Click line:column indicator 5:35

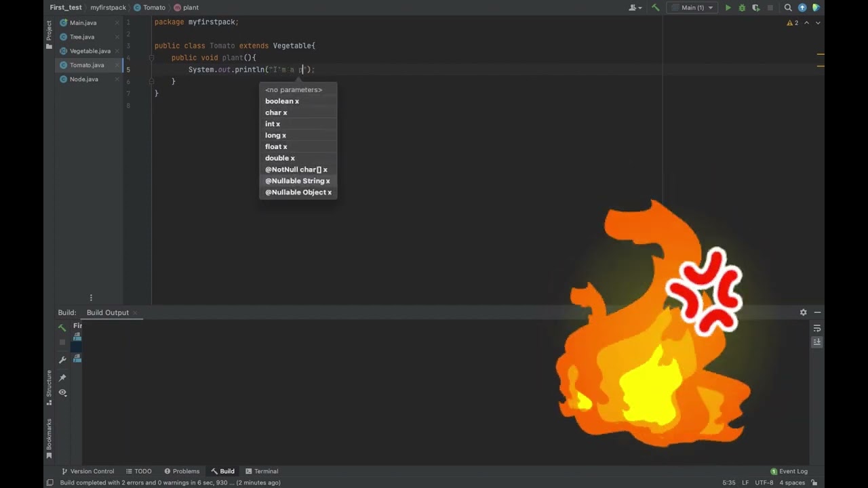[x=728, y=483]
